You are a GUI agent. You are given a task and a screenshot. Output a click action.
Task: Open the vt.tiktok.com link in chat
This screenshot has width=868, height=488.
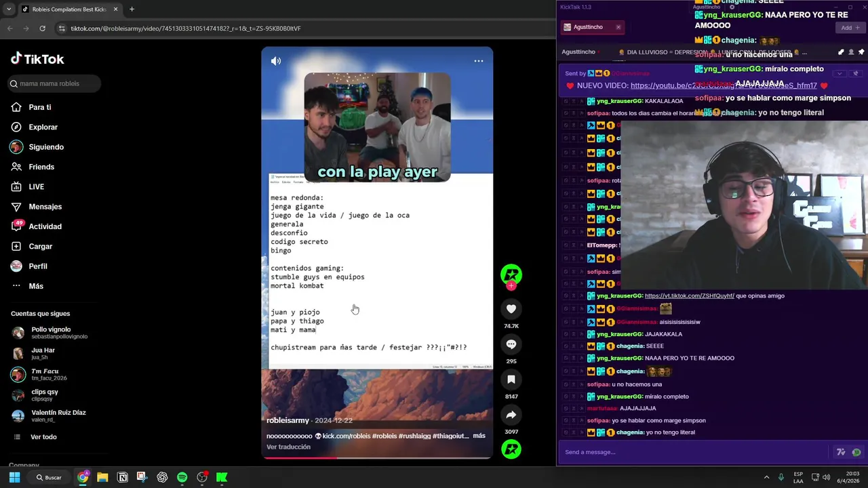(x=690, y=296)
